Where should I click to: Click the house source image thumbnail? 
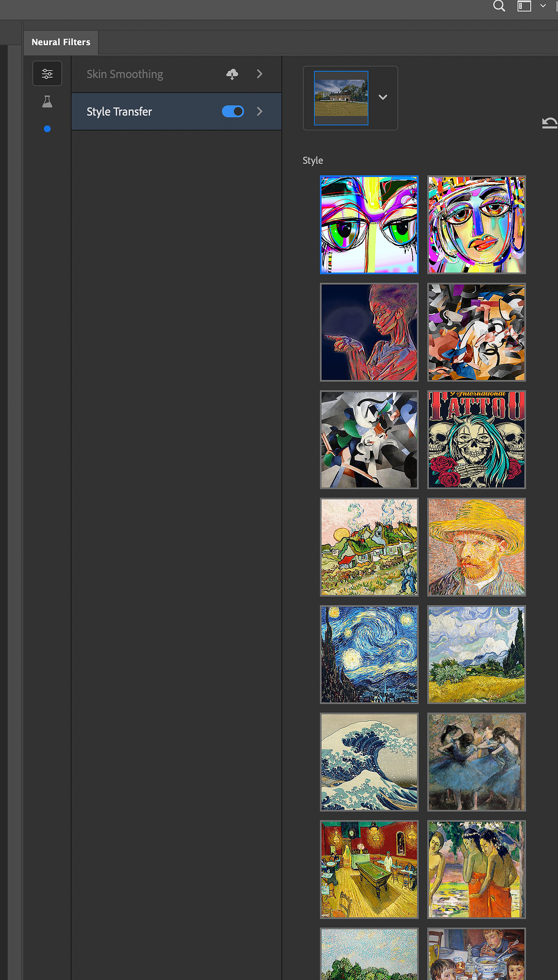[341, 98]
